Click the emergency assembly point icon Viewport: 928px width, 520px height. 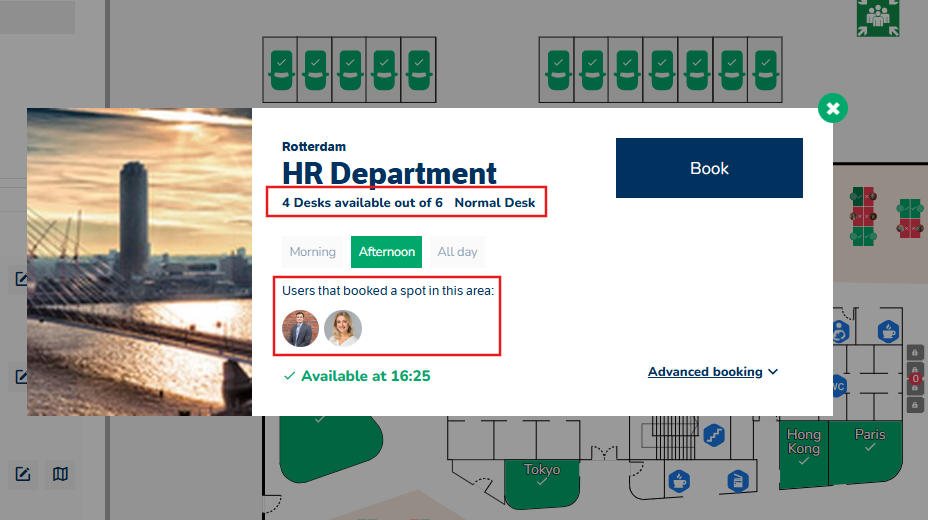point(878,15)
